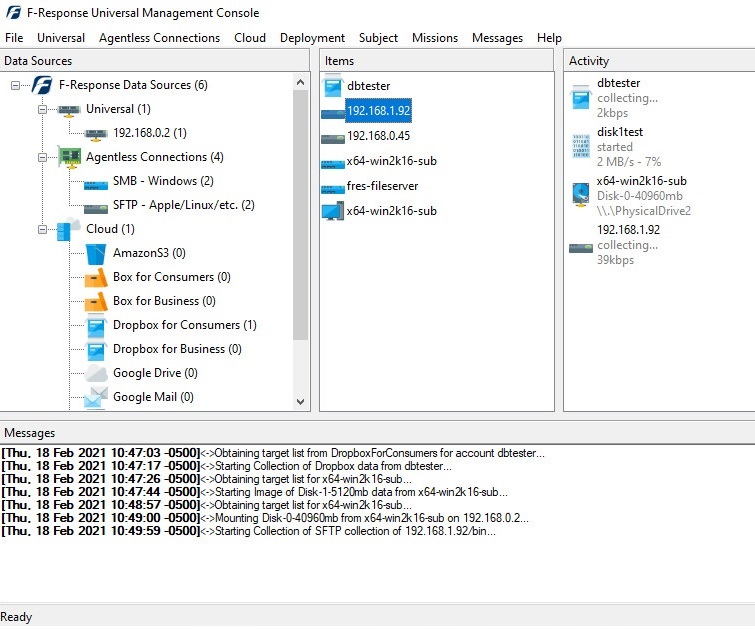The image size is (755, 629).
Task: Click disk1test activity entry title
Action: (x=620, y=132)
